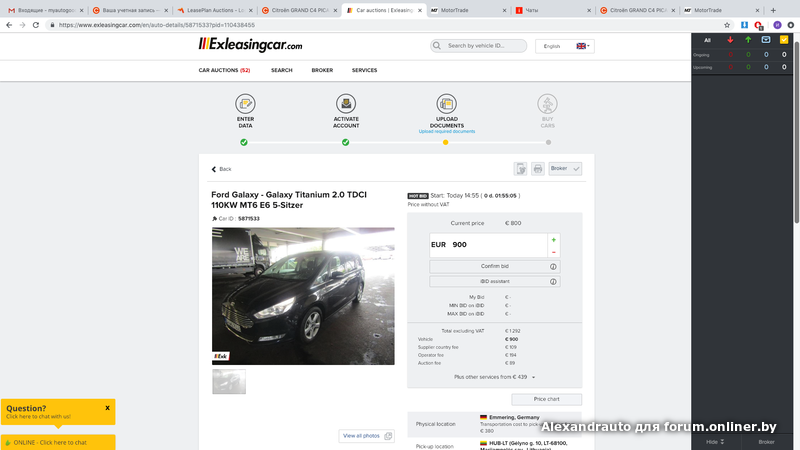Click the compare/copy document icon
Viewport: 800px width, 450px height.
[x=520, y=169]
